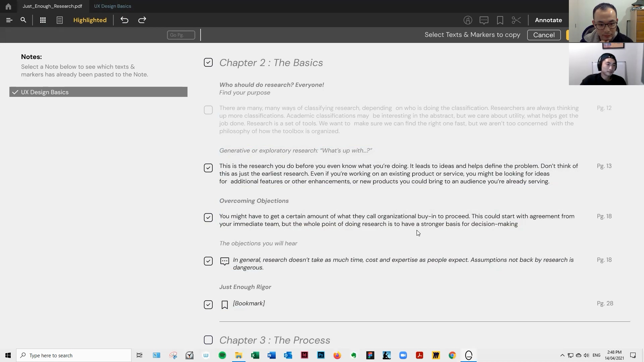Image resolution: width=644 pixels, height=362 pixels.
Task: Click the Go Pg. input field
Action: [x=181, y=35]
